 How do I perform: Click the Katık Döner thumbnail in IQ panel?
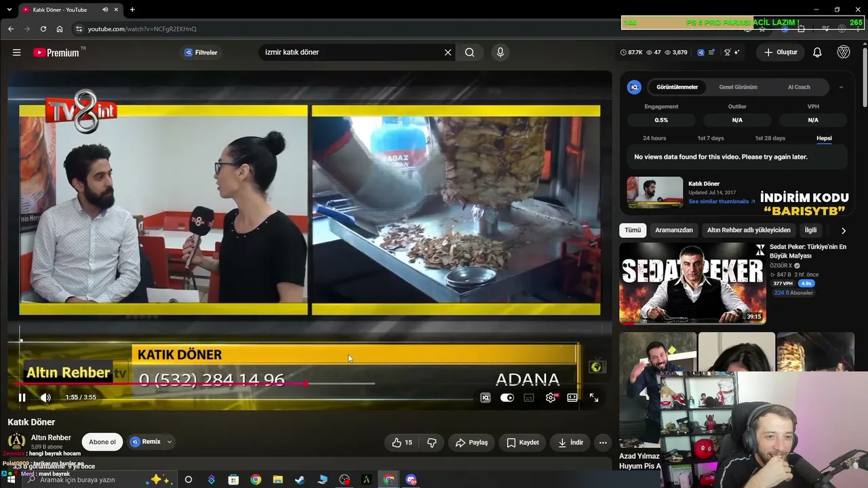654,193
